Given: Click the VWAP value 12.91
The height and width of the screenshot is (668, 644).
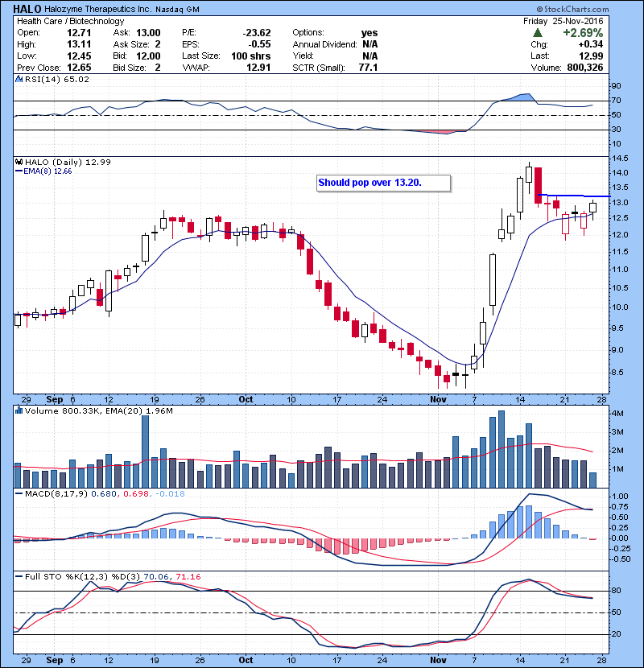Looking at the screenshot, I should click(258, 68).
